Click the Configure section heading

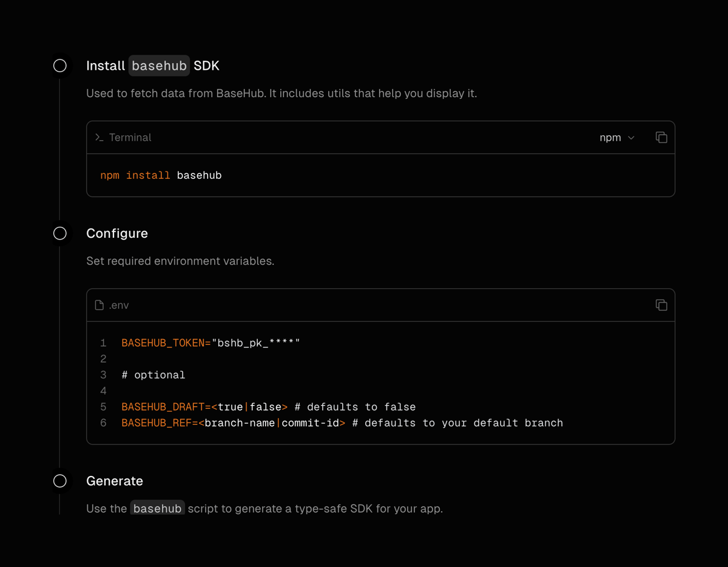[117, 233]
